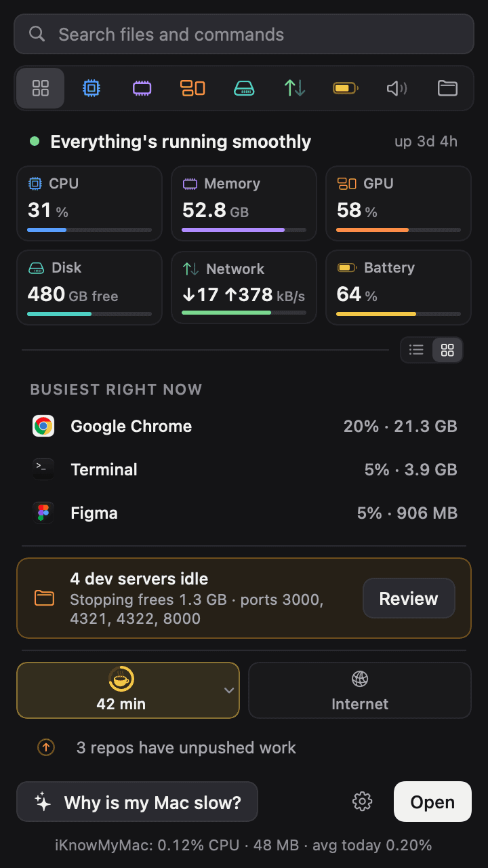
Task: Switch to list view layout
Action: pos(417,350)
